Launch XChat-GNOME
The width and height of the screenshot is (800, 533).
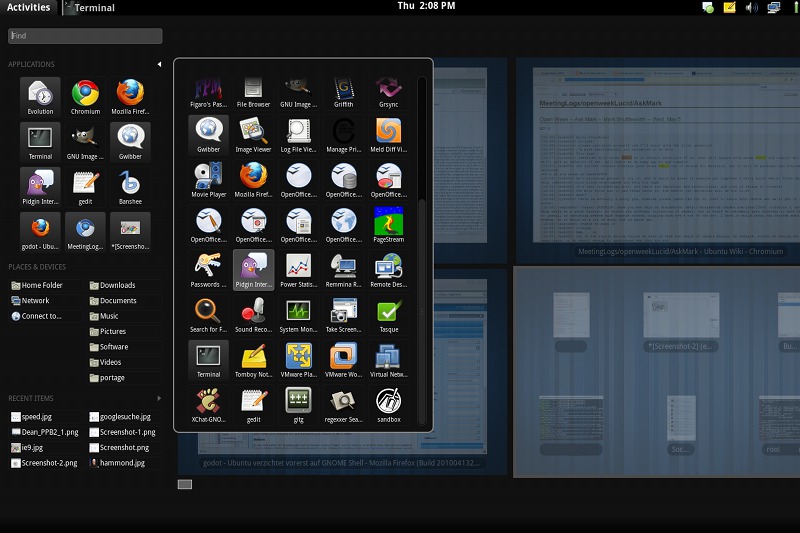click(x=208, y=404)
